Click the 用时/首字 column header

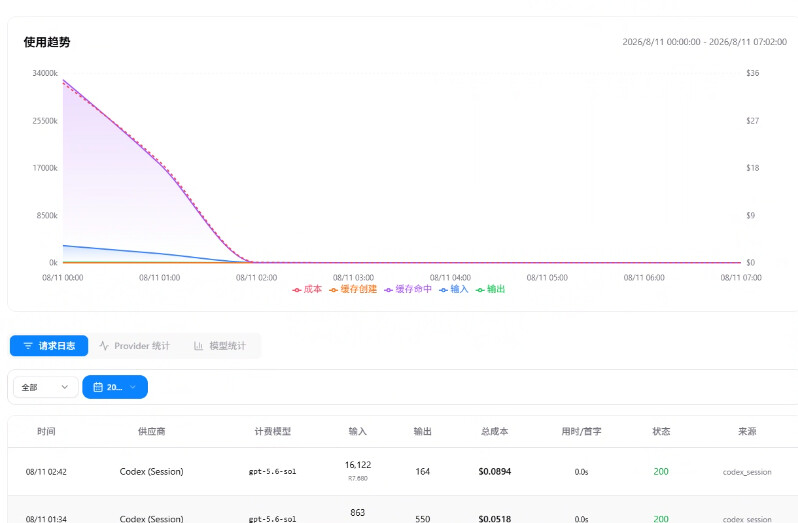tap(581, 431)
